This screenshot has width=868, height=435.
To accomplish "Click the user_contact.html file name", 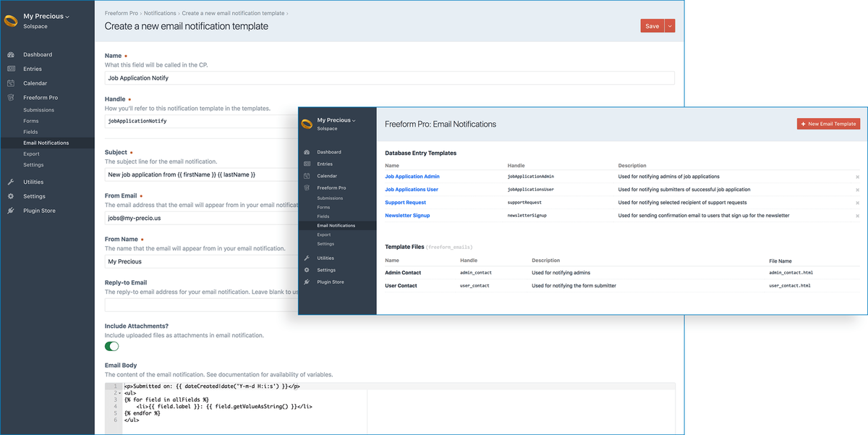I will coord(790,286).
